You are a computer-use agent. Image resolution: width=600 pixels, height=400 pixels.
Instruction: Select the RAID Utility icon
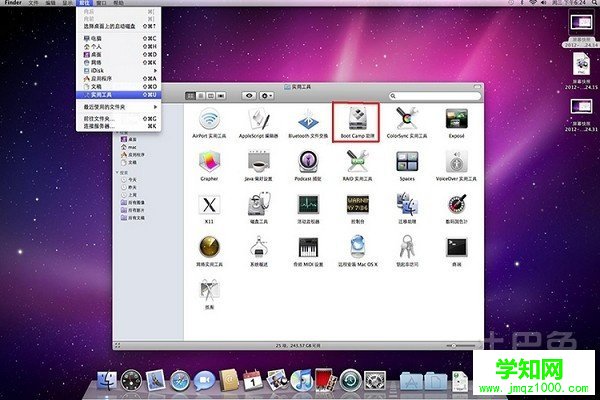click(x=357, y=162)
